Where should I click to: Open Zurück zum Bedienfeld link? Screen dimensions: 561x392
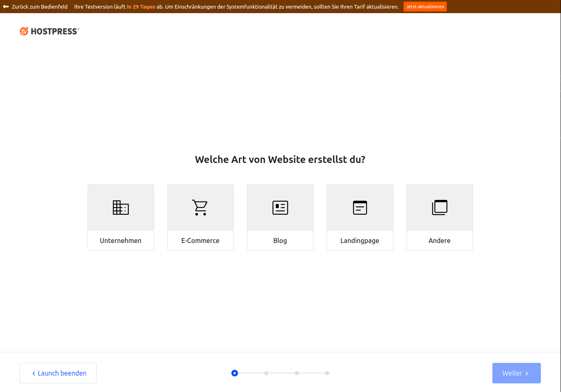tap(39, 7)
